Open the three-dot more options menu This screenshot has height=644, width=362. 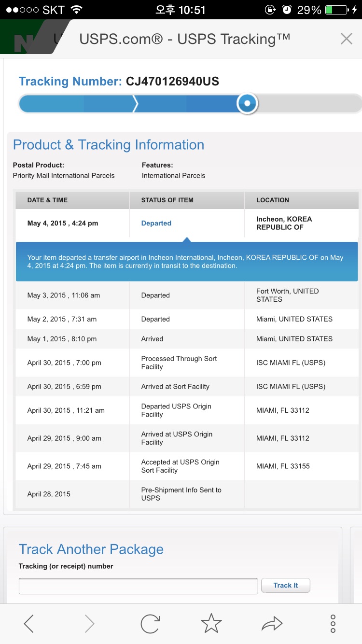[333, 624]
